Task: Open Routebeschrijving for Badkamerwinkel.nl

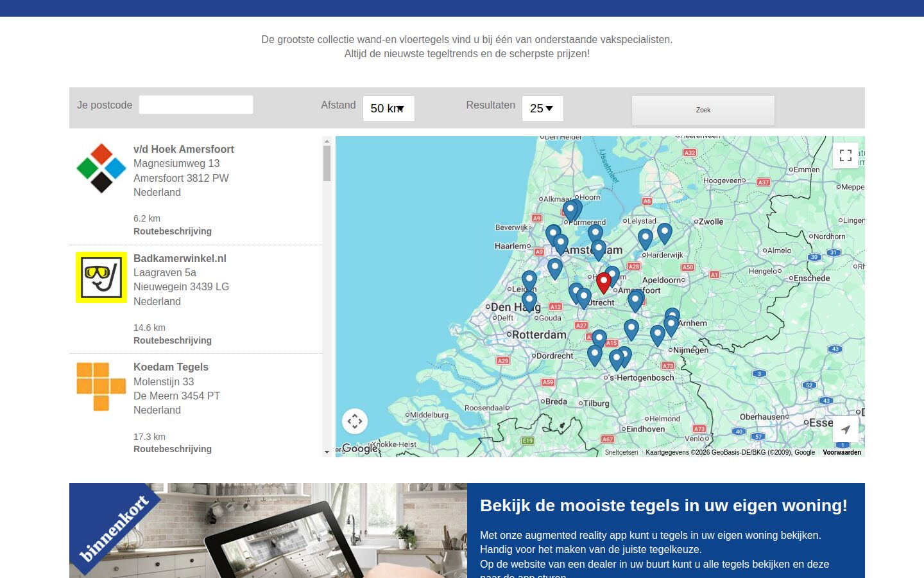Action: (x=173, y=340)
